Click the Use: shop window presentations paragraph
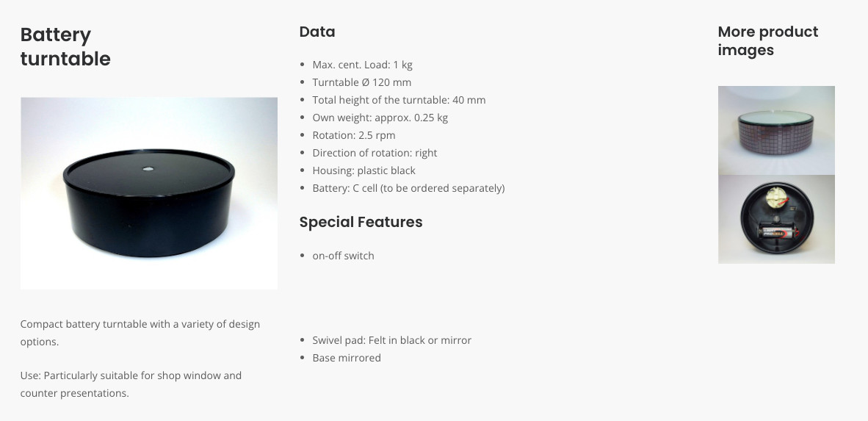 coord(131,384)
